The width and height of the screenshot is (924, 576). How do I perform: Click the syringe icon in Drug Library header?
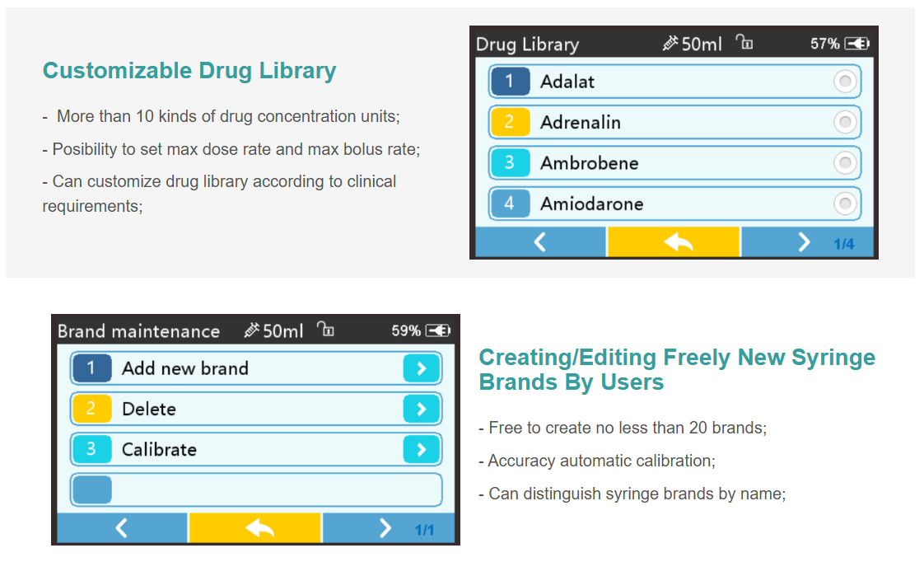coord(670,43)
